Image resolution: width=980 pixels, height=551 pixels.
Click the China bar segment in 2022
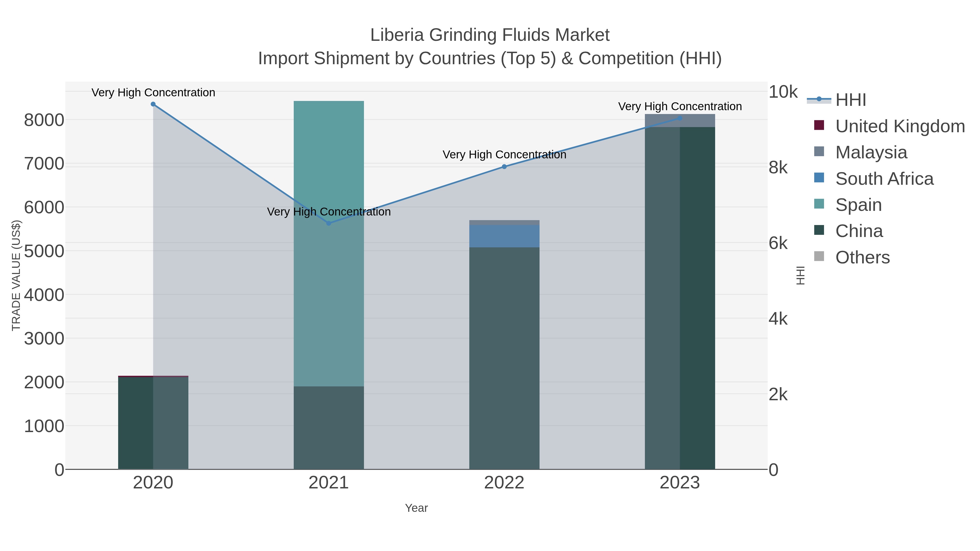tap(504, 358)
